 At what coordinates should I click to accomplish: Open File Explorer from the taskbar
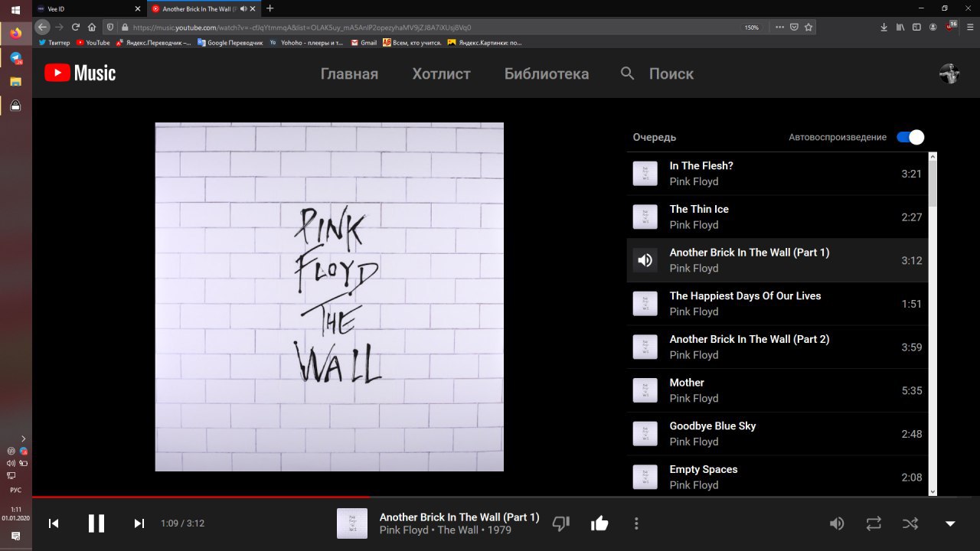[x=15, y=81]
